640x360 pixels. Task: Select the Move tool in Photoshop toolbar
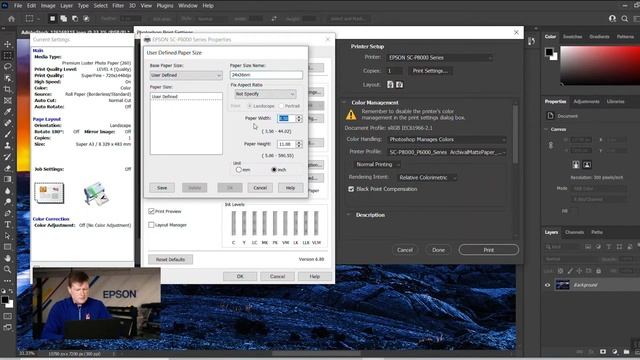(x=7, y=44)
